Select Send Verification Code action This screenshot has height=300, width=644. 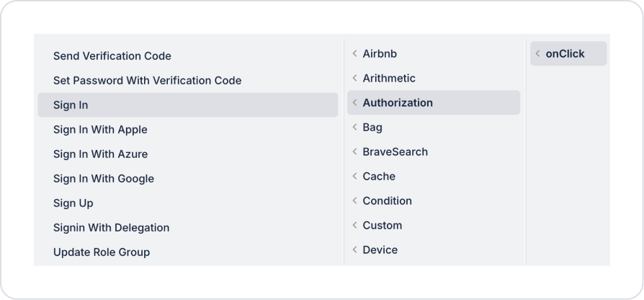tap(112, 56)
